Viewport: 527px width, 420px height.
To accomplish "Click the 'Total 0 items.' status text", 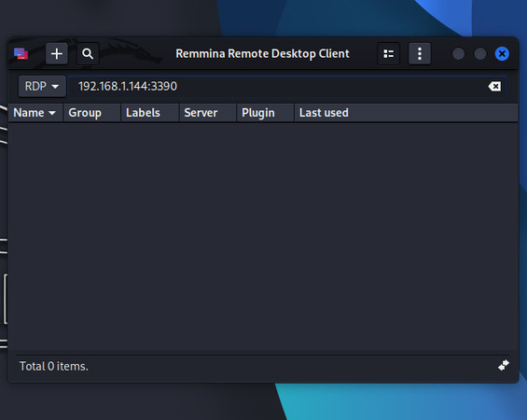I will [54, 366].
